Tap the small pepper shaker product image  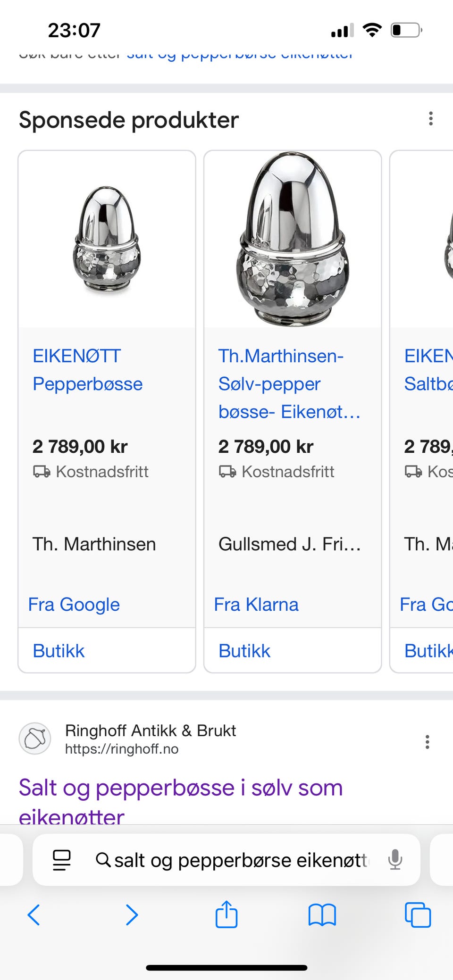pyautogui.click(x=107, y=240)
